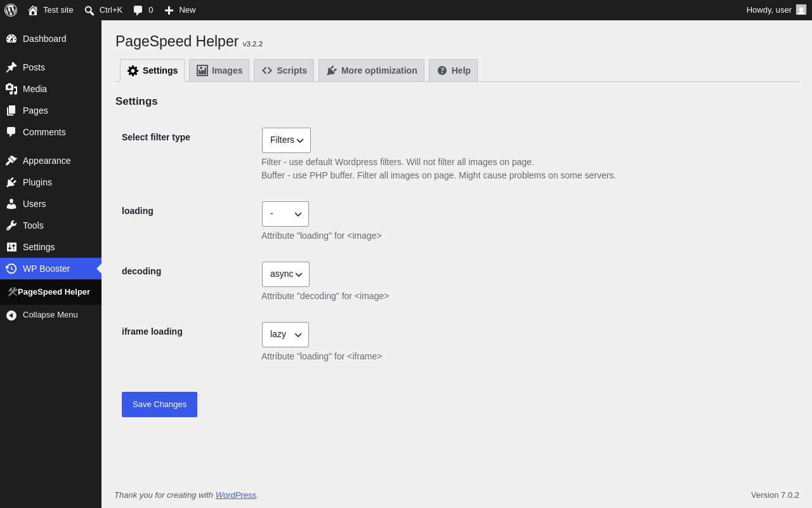Click the PageSpeed Helper tools icon
Screen dimensions: 812x508
[x=13, y=292]
